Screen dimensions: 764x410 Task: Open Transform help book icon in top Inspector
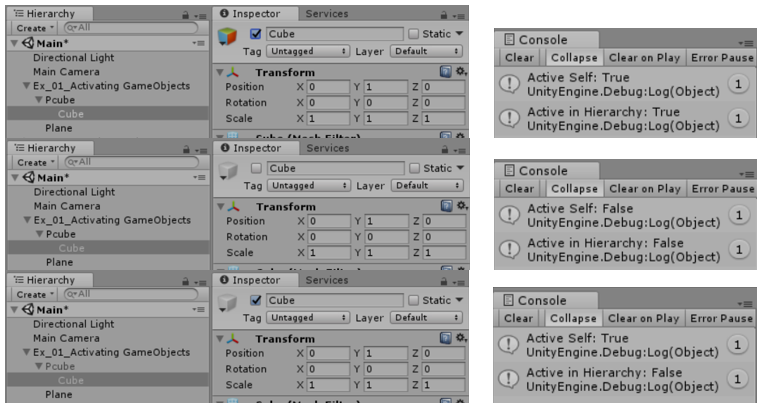445,72
